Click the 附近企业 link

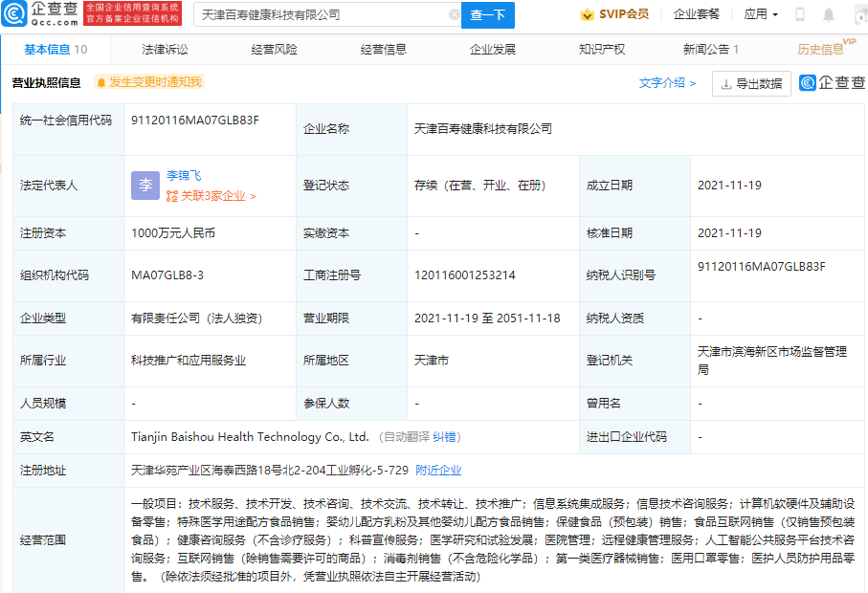(438, 471)
